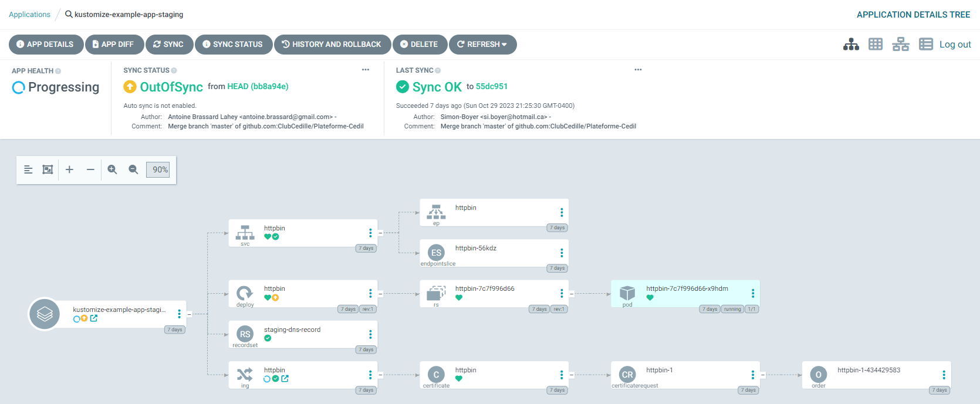The image size is (980, 404).
Task: Click the httpbin-7c7f996d66-x9hdm pod icon
Action: tap(627, 293)
